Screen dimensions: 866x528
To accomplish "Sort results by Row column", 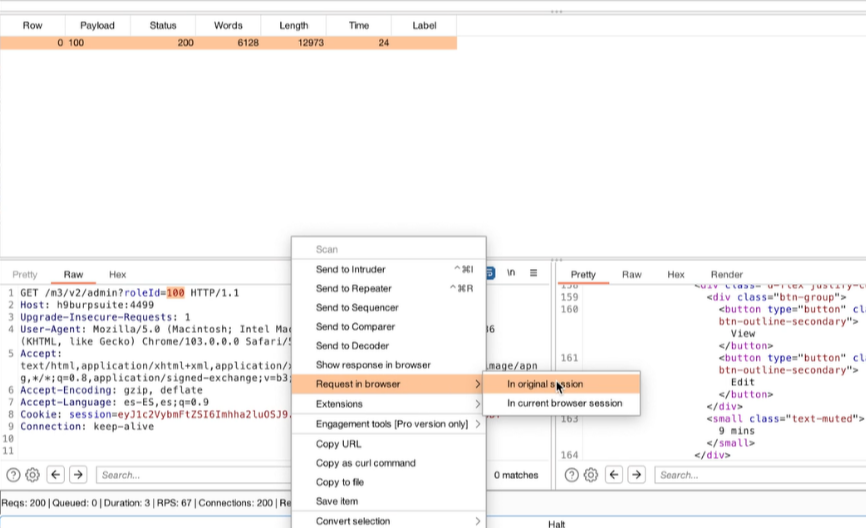I will (x=33, y=25).
